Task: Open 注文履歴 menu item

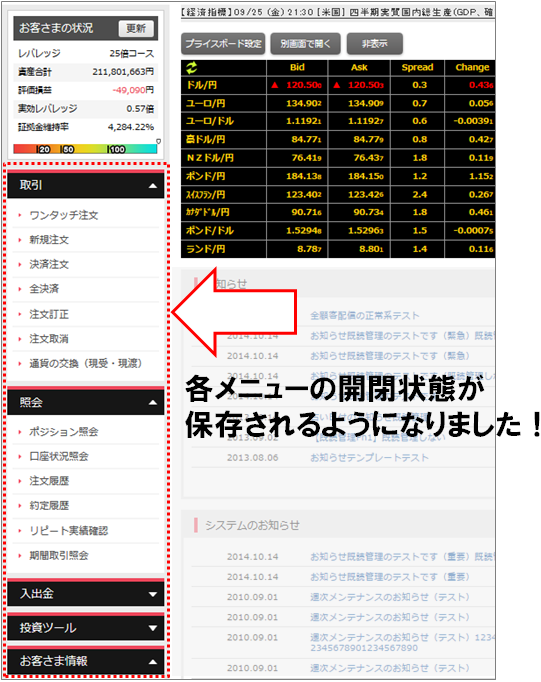Action: coord(49,481)
